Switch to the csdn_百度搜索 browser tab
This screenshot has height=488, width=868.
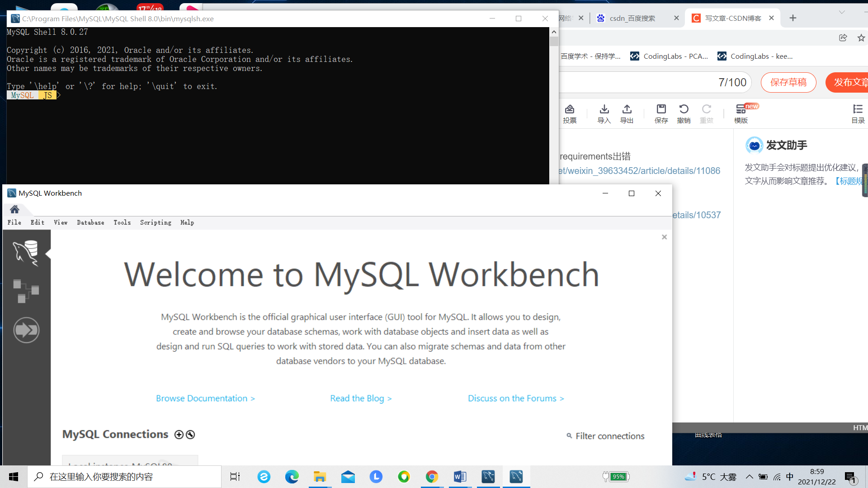[x=633, y=18]
